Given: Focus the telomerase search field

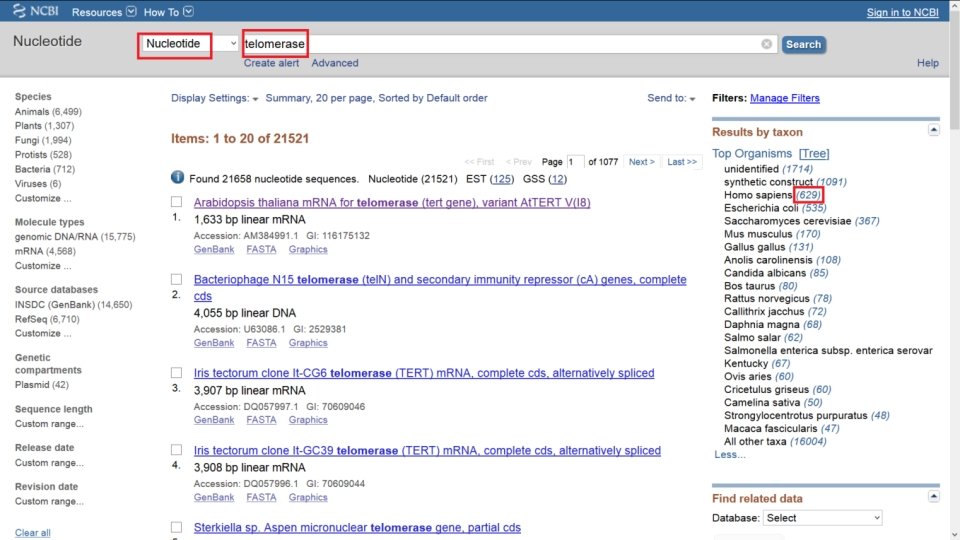Looking at the screenshot, I should pyautogui.click(x=509, y=44).
